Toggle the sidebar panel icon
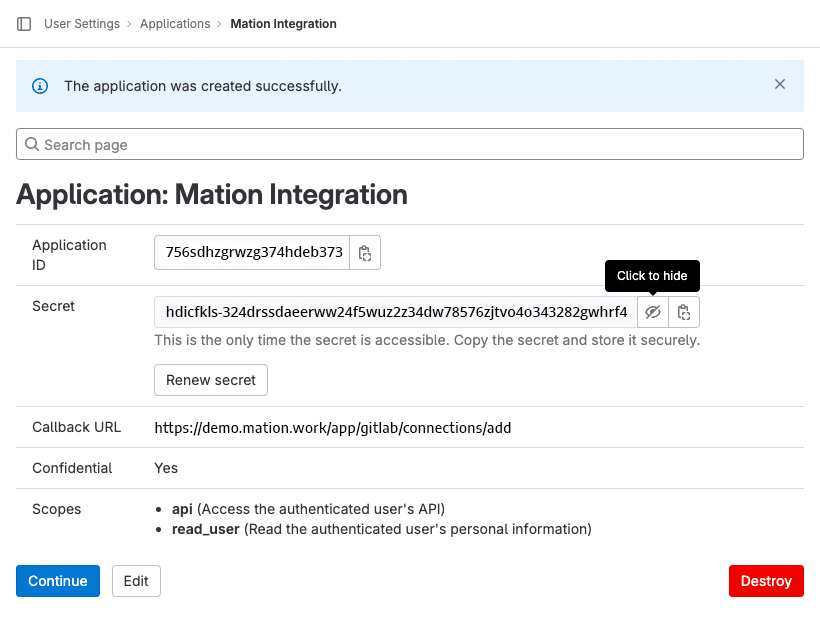 tap(24, 24)
